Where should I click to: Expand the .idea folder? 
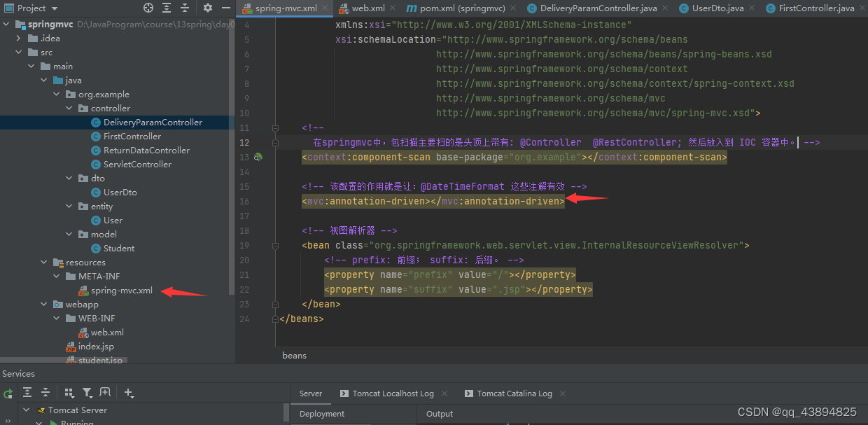point(20,39)
